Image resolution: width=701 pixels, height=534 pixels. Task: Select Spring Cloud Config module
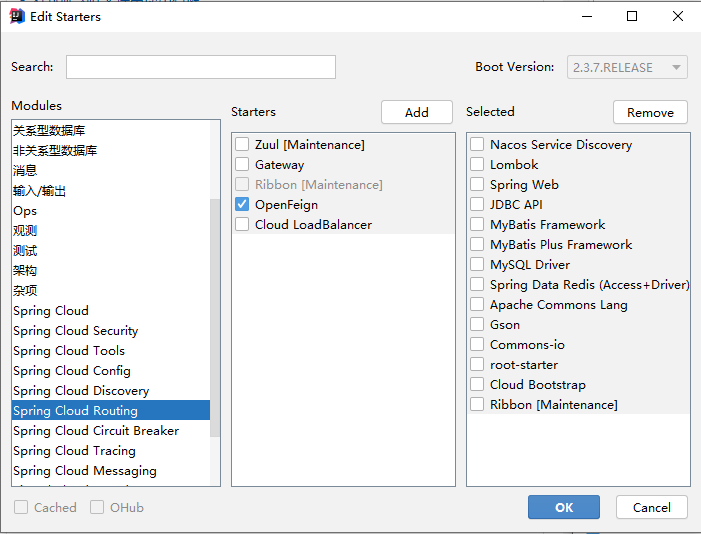110,371
